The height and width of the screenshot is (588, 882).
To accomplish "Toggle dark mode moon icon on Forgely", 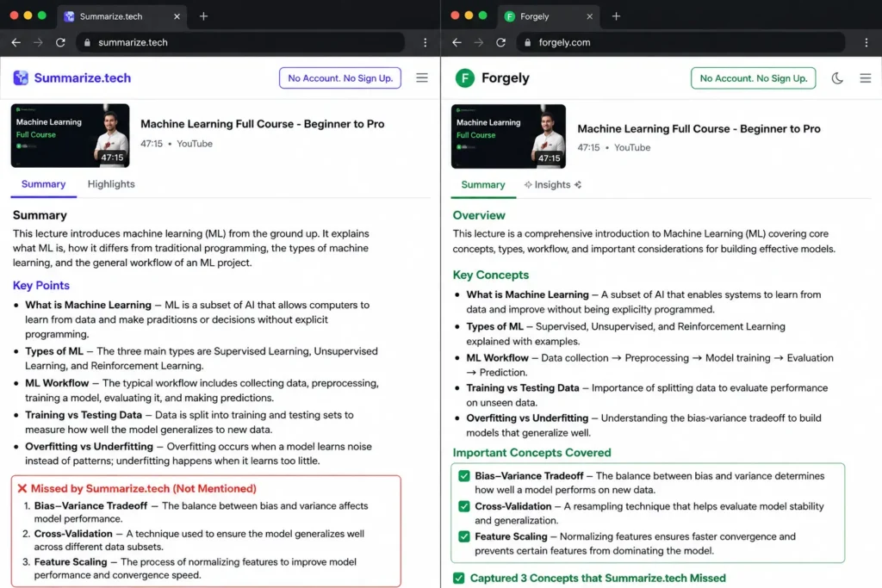I will click(837, 78).
